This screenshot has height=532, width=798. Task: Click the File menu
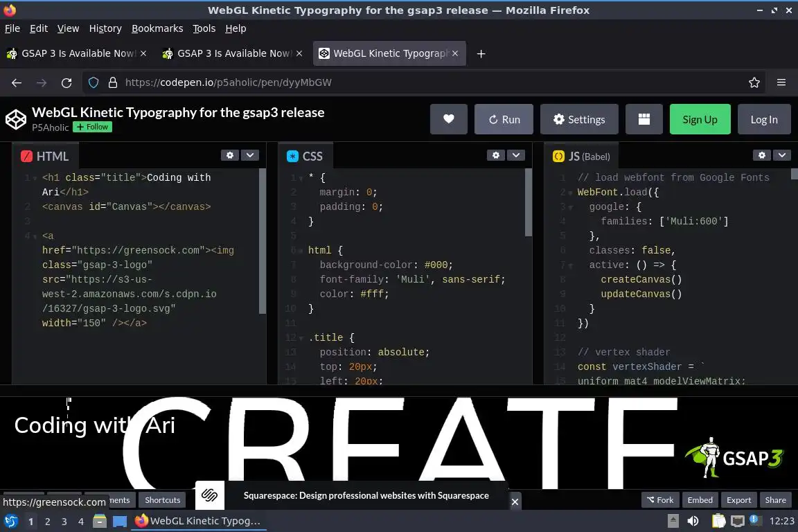12,28
